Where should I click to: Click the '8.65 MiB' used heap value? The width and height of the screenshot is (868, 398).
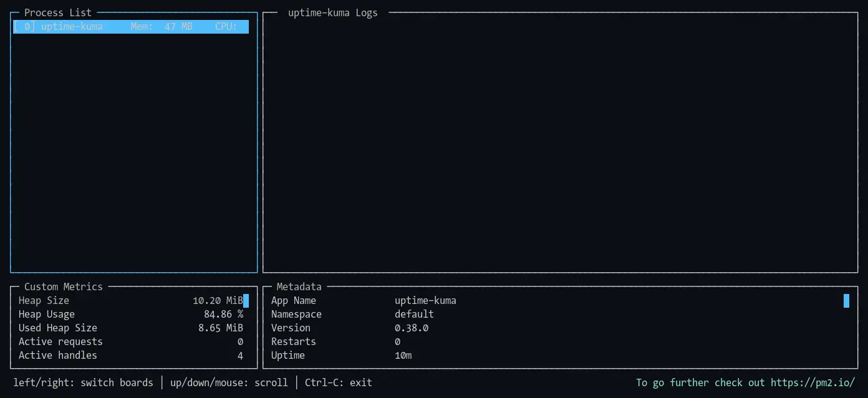(x=221, y=328)
